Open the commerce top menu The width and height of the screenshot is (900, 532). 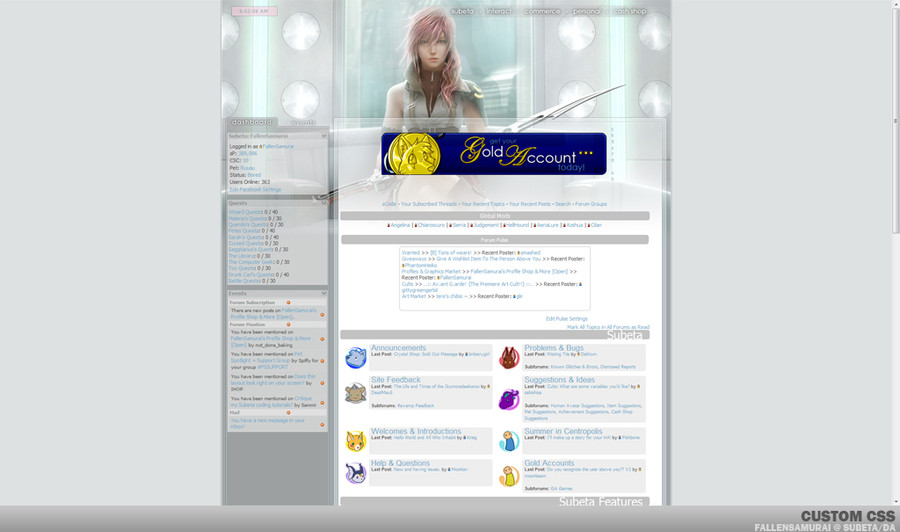pyautogui.click(x=542, y=11)
